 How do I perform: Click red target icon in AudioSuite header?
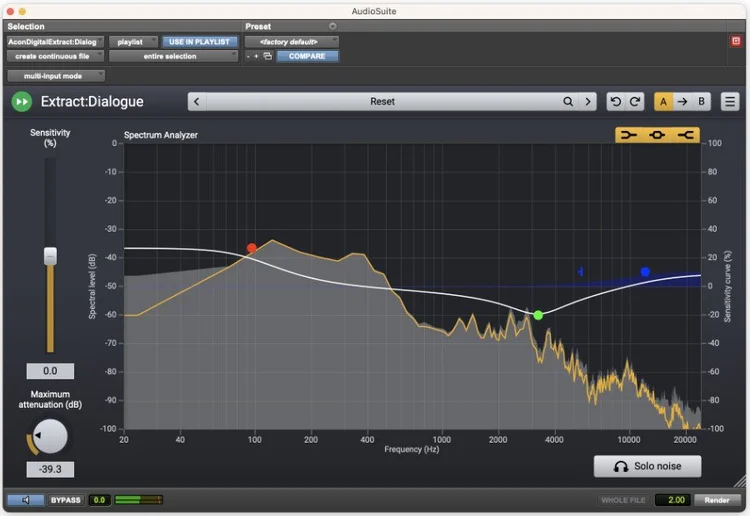(736, 41)
